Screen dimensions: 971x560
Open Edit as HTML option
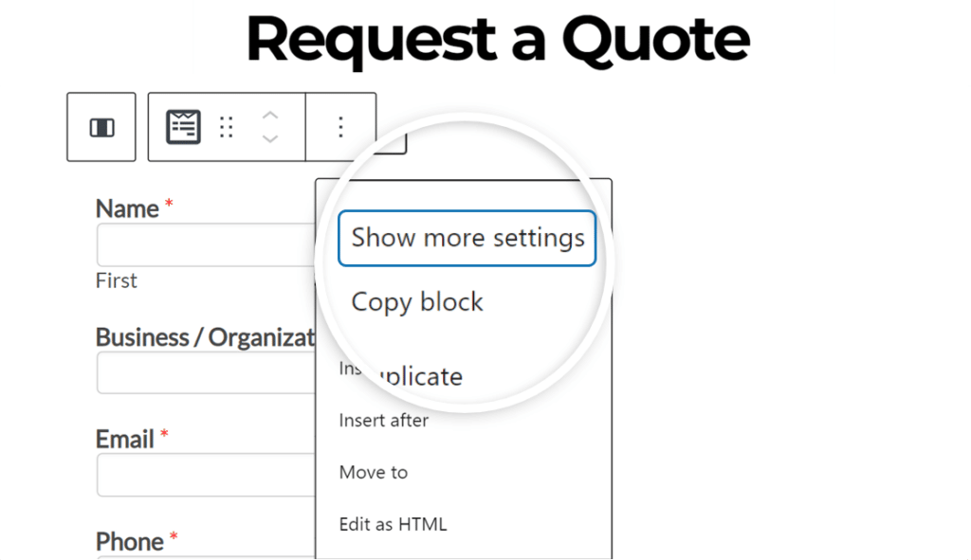394,523
